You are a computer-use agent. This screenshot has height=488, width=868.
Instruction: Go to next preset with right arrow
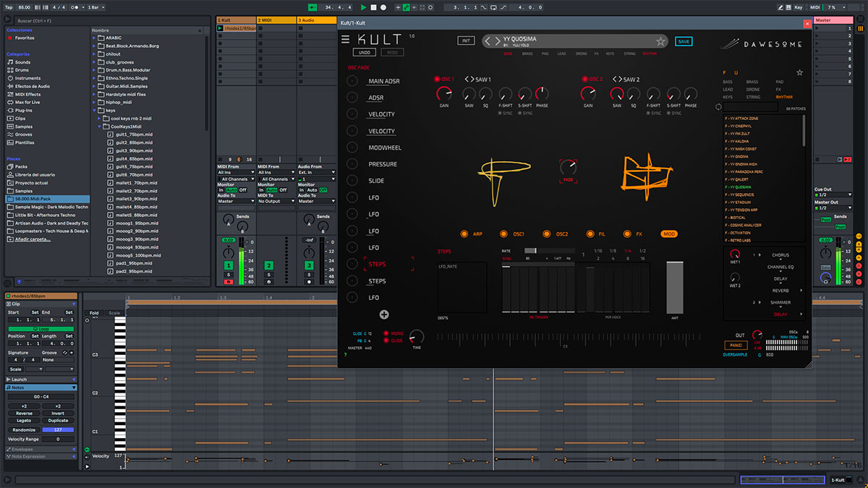pyautogui.click(x=497, y=41)
